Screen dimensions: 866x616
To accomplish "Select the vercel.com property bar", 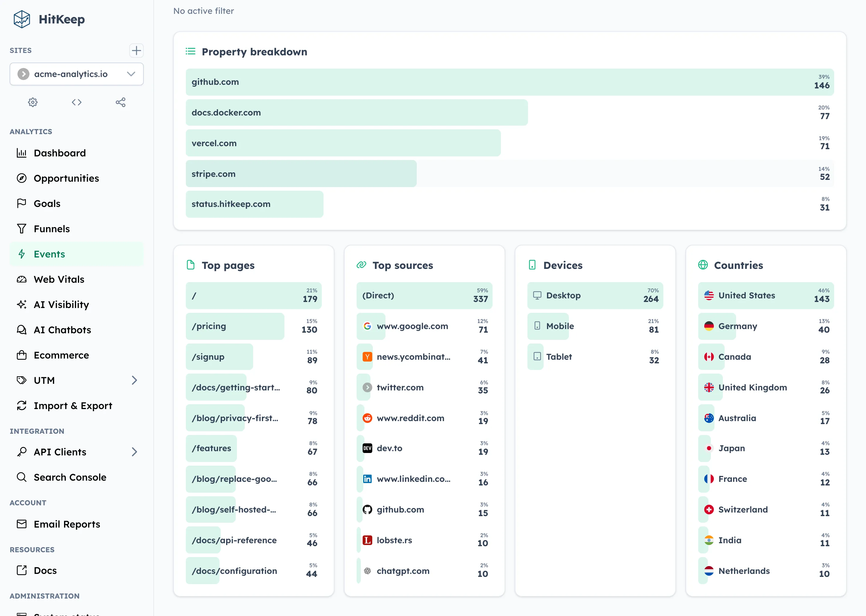I will pyautogui.click(x=510, y=143).
